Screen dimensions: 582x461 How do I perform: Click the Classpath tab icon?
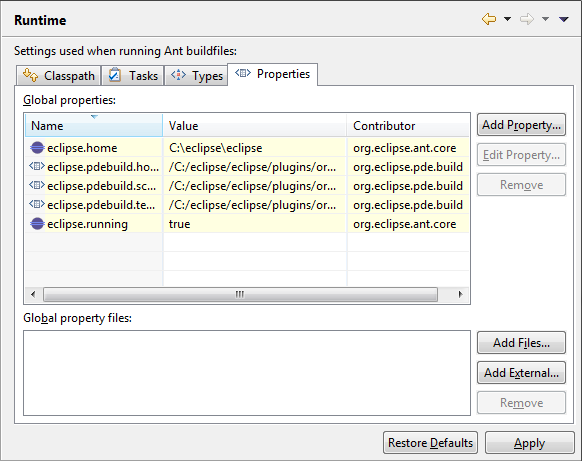30,75
